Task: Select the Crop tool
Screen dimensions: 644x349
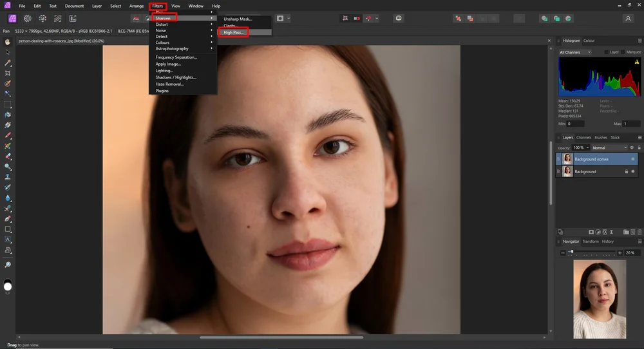Action: click(7, 73)
